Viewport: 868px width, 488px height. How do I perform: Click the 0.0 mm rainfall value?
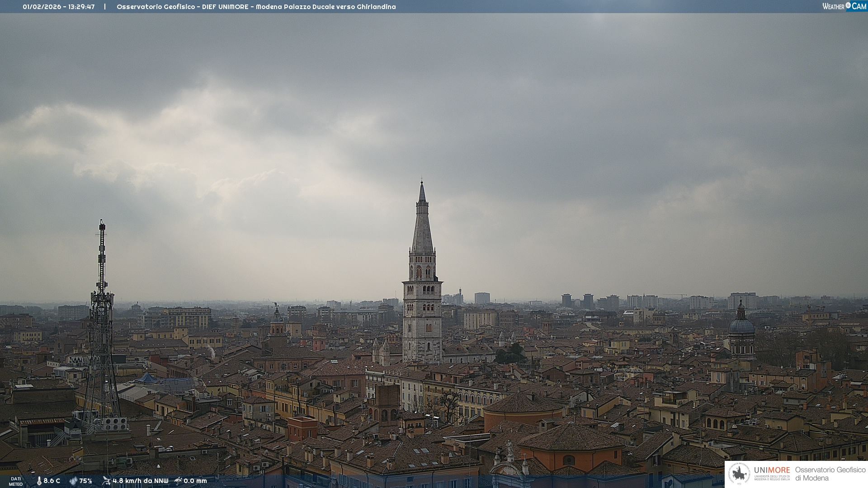195,481
